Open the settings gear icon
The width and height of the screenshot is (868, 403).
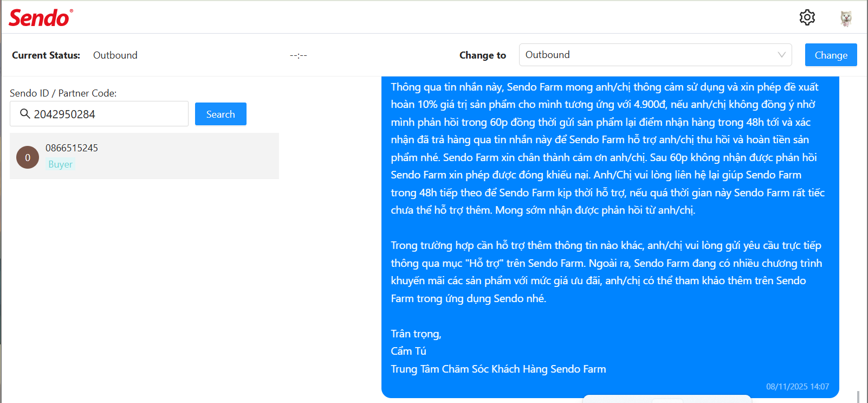807,17
